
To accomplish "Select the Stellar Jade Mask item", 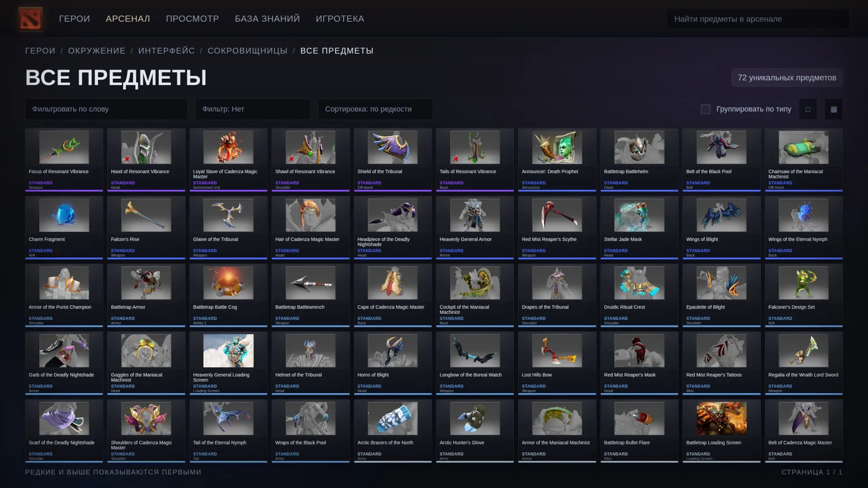I will pyautogui.click(x=639, y=228).
